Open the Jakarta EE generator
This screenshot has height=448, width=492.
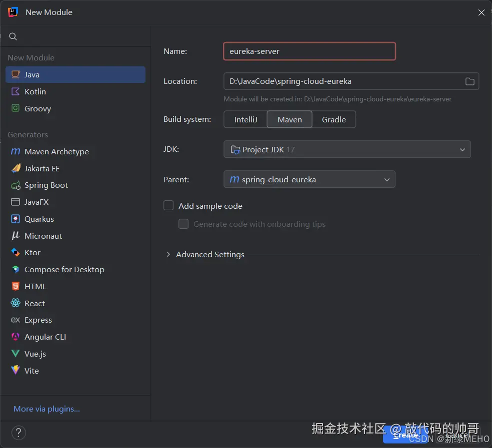pyautogui.click(x=75, y=168)
